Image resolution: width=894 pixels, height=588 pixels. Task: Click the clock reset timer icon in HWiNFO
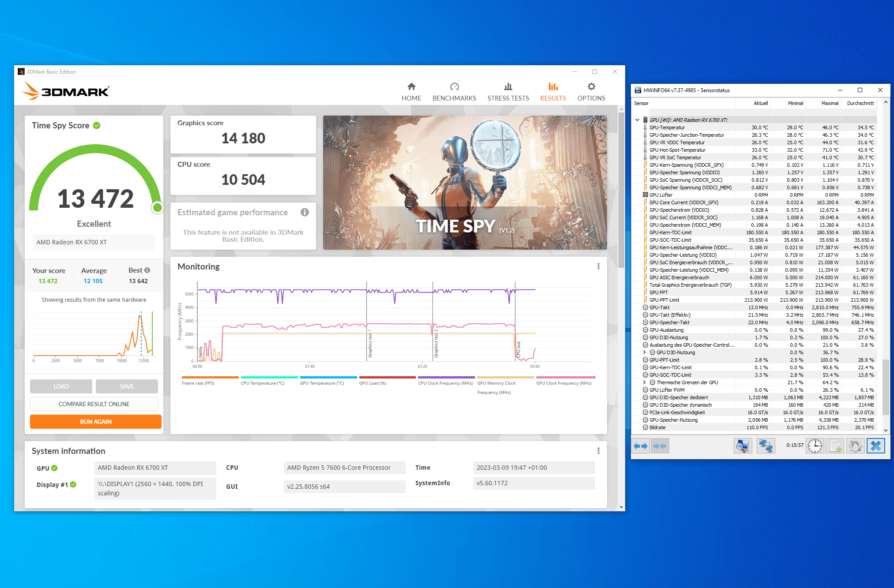tap(815, 446)
